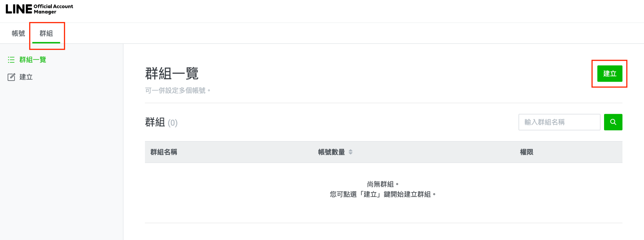The image size is (644, 240).
Task: Open 群組一覽 from the left sidebar
Action: pos(32,60)
